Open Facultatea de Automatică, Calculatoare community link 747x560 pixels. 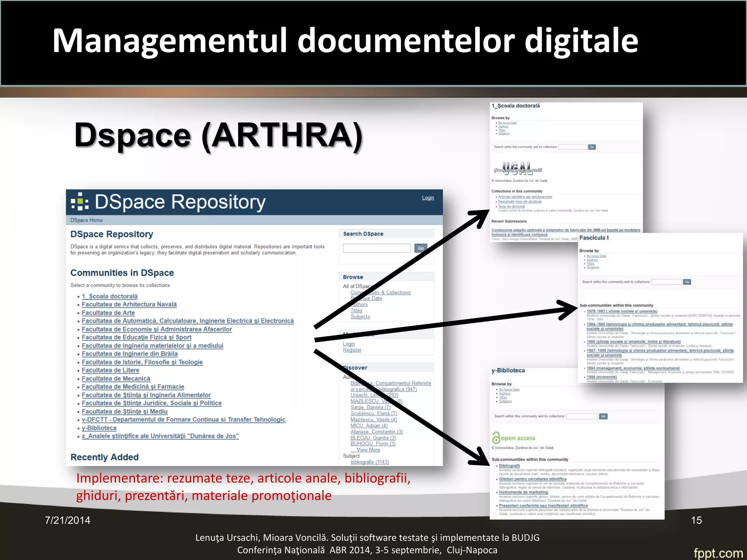click(x=188, y=321)
